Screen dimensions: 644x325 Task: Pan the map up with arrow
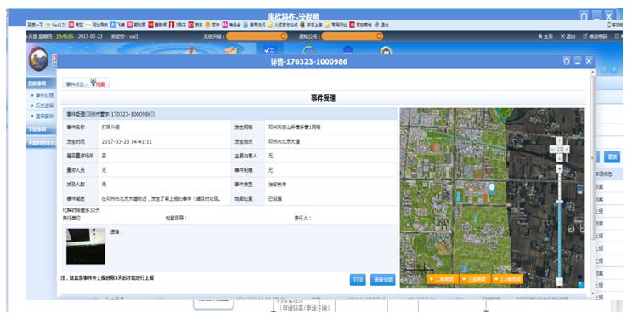[x=559, y=141]
